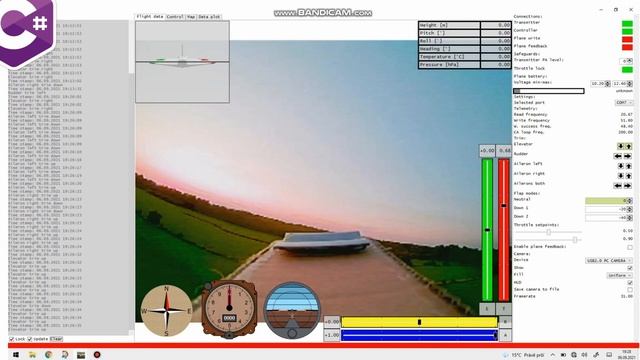The image size is (640, 360).
Task: Click the Rudder trim left arrow
Action: click(618, 156)
